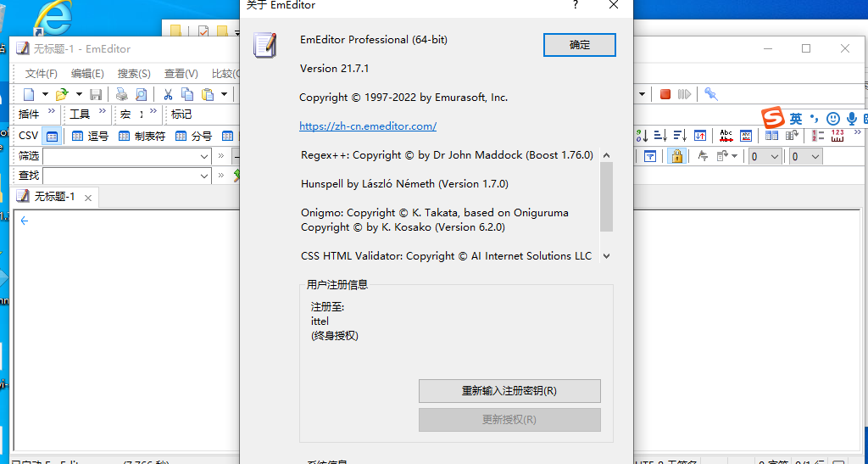
Task: Open the 文件(F) menu
Action: pyautogui.click(x=42, y=74)
